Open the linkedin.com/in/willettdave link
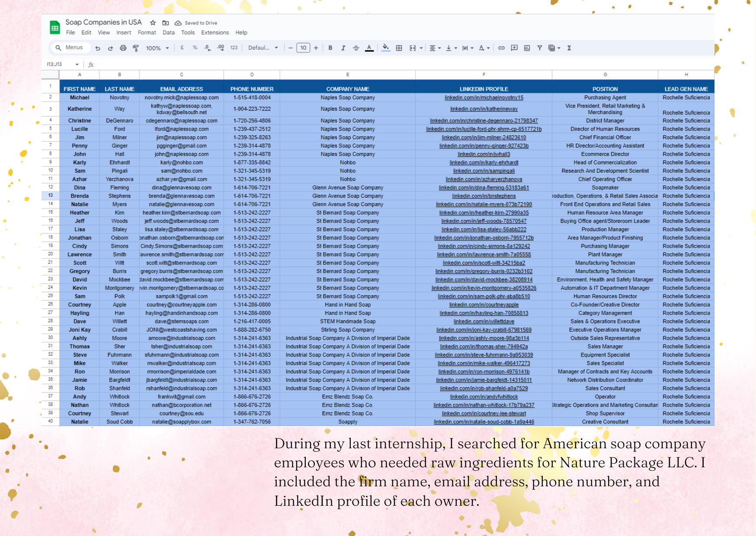 point(484,321)
